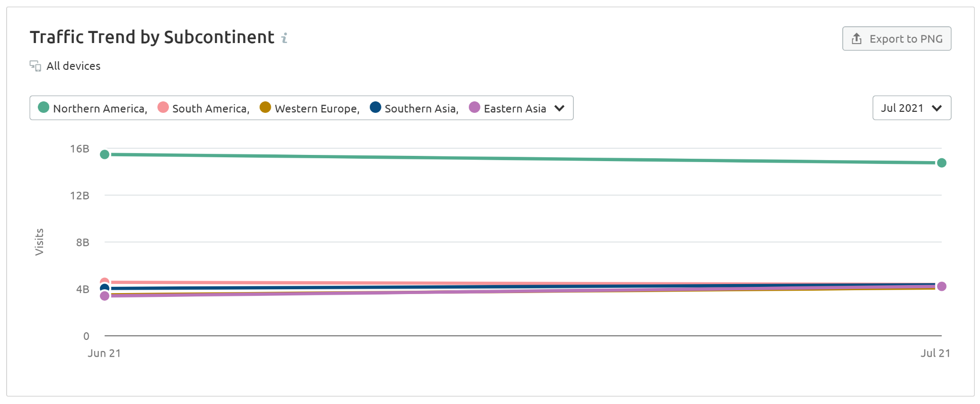Open the Jul 2021 date selector

click(x=911, y=108)
